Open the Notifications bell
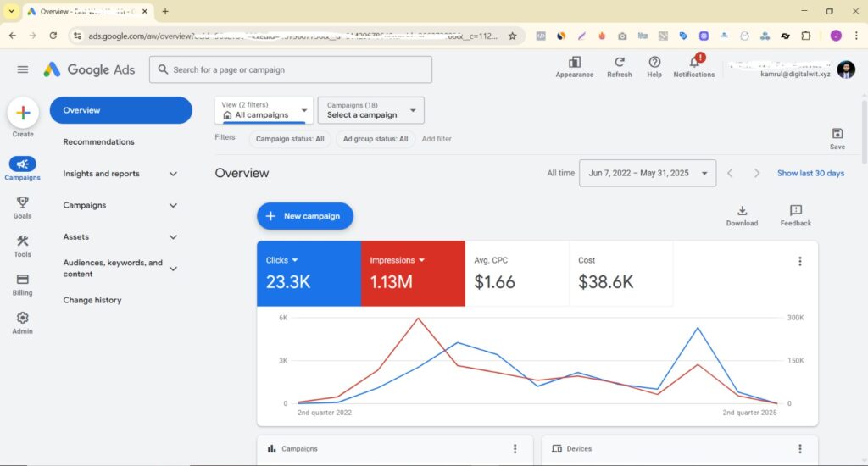 (694, 66)
